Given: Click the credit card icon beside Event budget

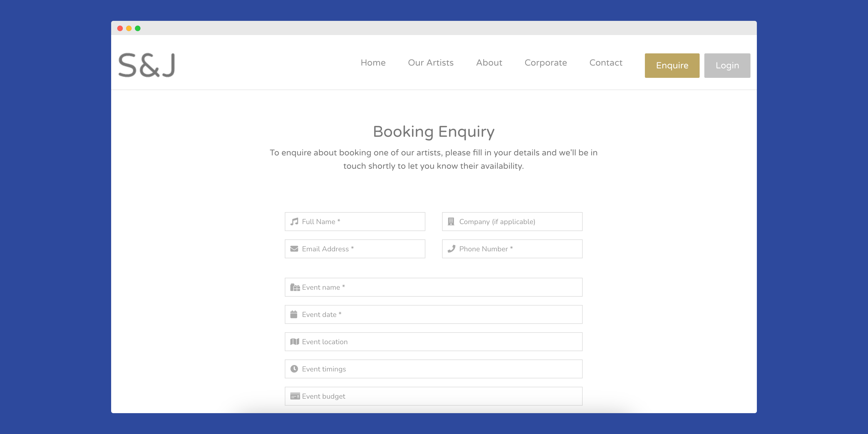Looking at the screenshot, I should (295, 396).
